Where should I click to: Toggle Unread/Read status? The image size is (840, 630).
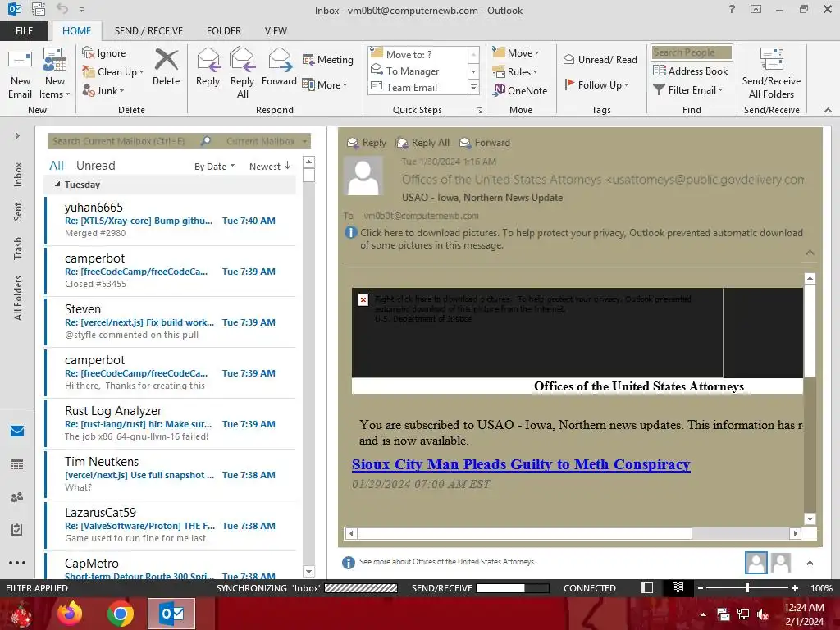click(x=600, y=59)
